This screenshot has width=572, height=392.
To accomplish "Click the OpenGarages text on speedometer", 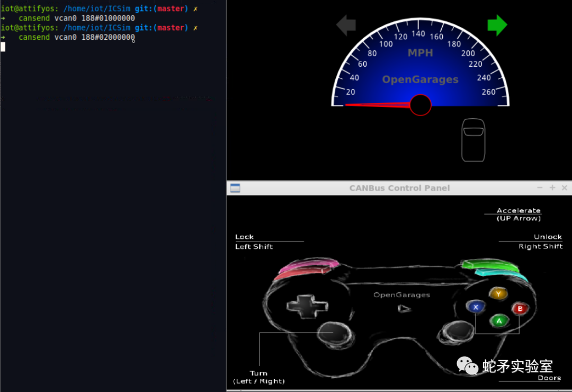I will tap(420, 79).
